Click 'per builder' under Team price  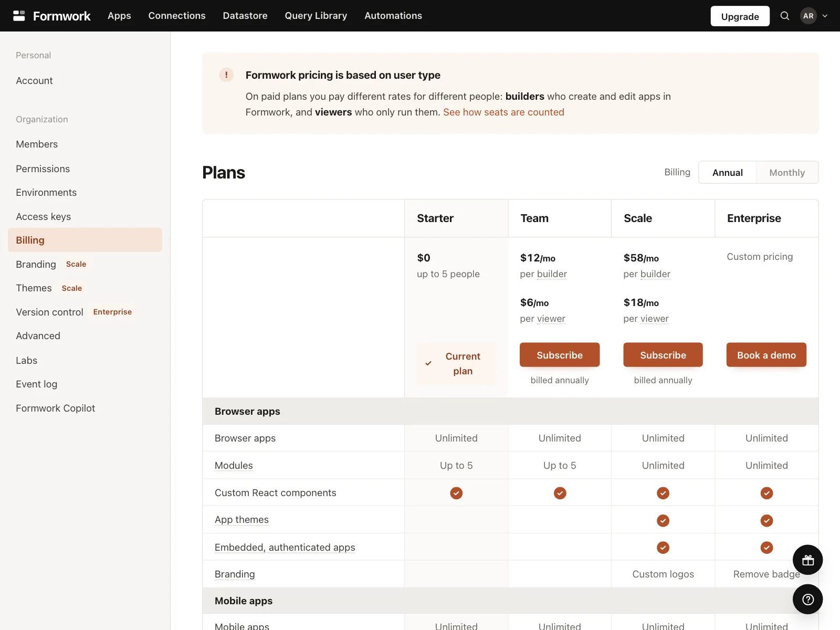[x=543, y=274]
